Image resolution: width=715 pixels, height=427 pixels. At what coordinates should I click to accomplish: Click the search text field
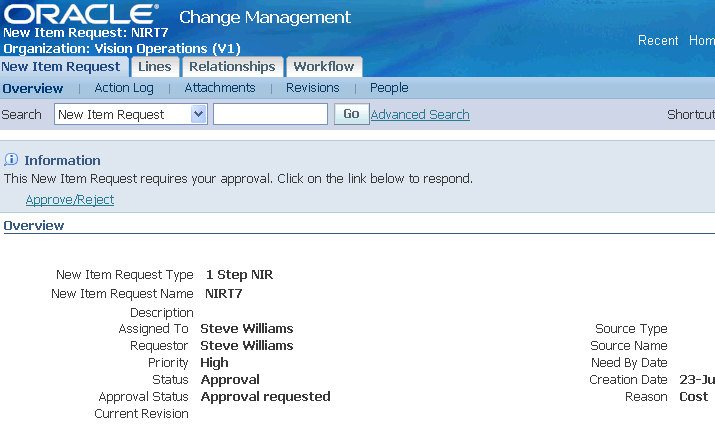[x=270, y=114]
